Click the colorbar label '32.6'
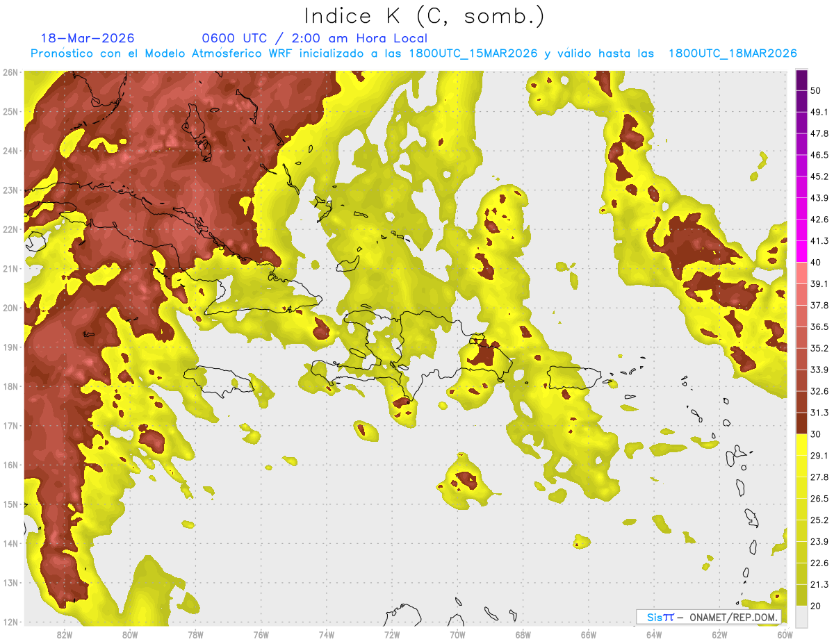The height and width of the screenshot is (644, 834). click(x=819, y=391)
